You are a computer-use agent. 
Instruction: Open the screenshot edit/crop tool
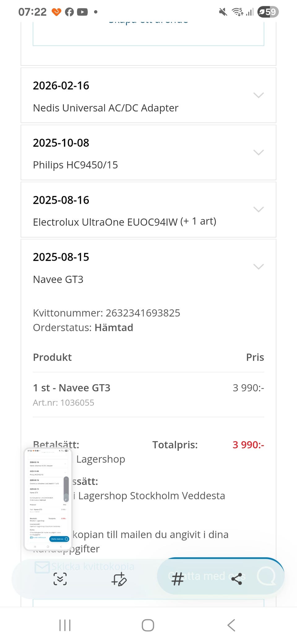click(x=119, y=579)
